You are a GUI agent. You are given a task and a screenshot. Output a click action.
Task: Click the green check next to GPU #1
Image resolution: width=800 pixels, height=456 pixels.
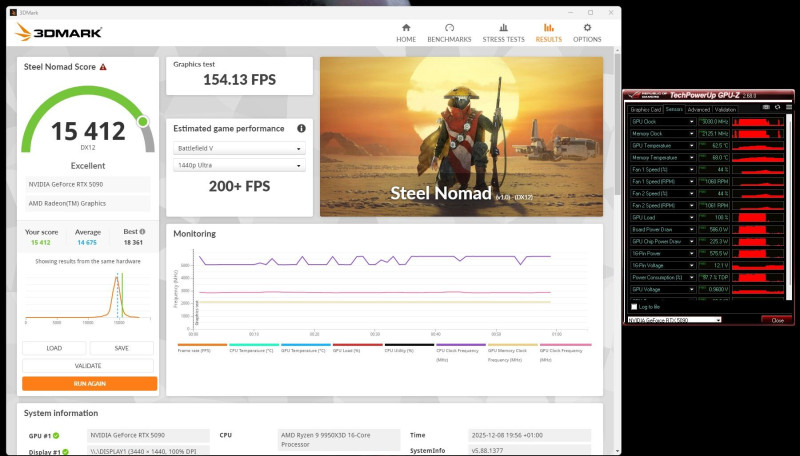click(x=56, y=436)
